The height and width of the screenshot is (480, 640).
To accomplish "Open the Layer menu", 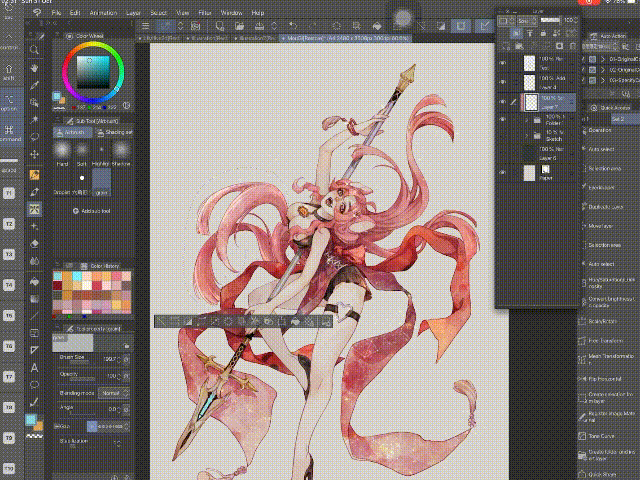I will click(133, 13).
